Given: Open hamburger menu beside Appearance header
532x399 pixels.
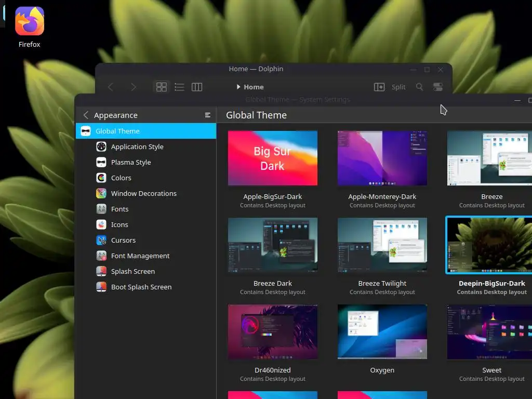Looking at the screenshot, I should click(208, 115).
